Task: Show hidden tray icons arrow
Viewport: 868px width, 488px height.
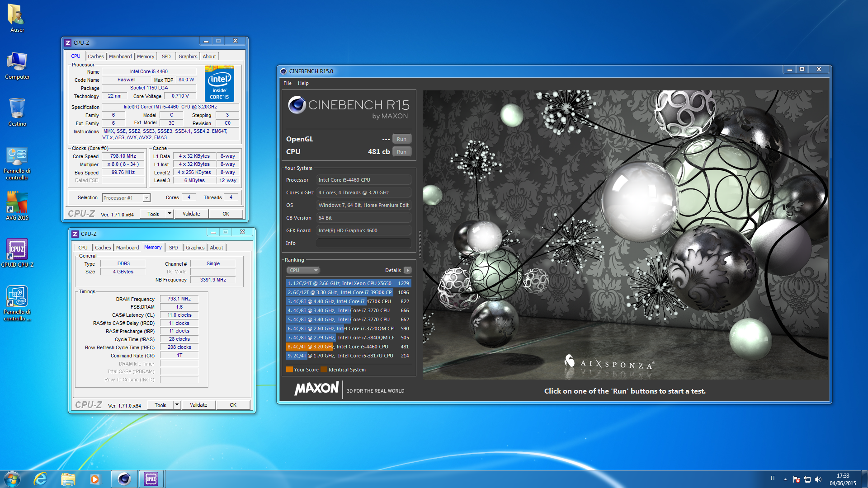Action: coord(785,479)
